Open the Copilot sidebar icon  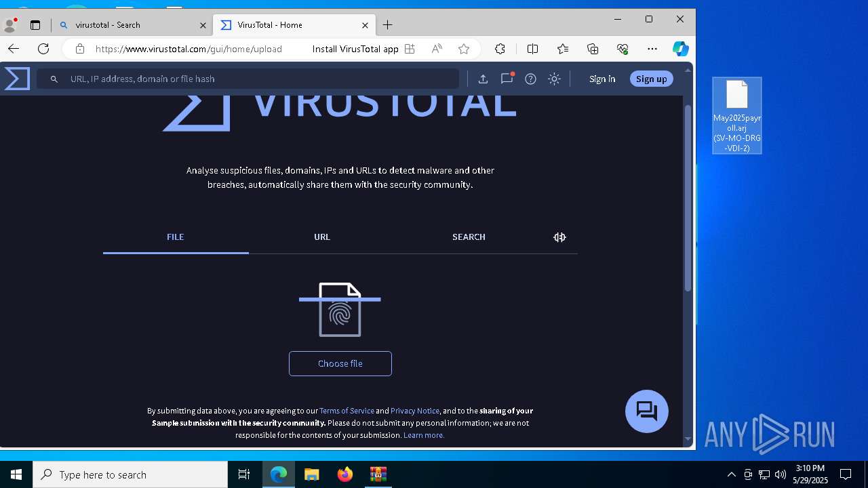pos(680,49)
